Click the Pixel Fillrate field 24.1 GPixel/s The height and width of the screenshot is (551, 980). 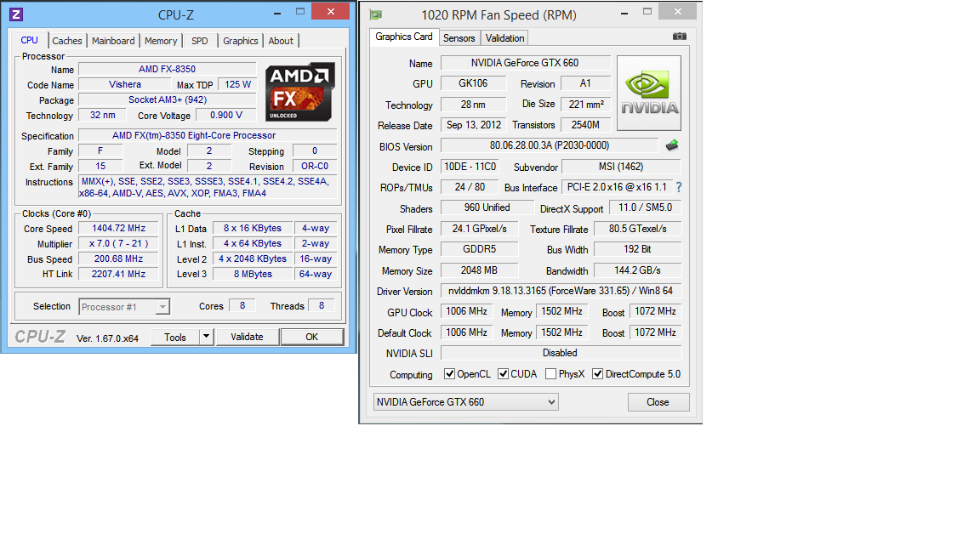(480, 229)
